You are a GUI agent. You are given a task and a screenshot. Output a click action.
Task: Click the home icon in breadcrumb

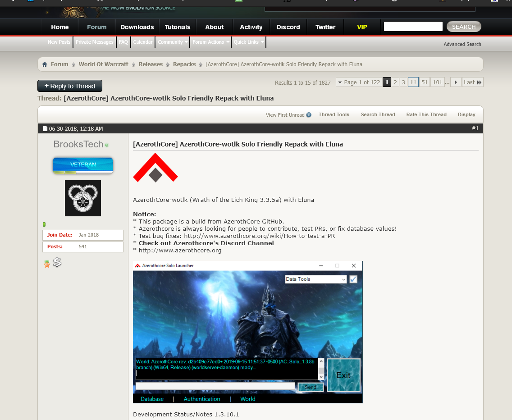[x=45, y=64]
